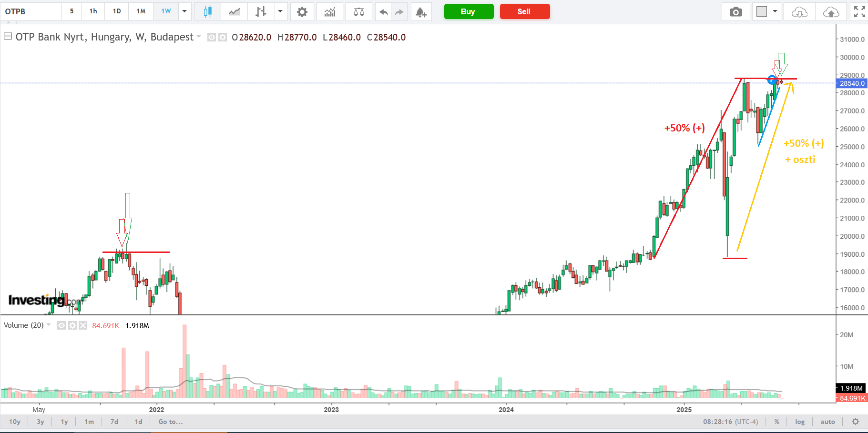Click the volume value 84.691K in the legend
This screenshot has width=868, height=433.
coord(105,326)
